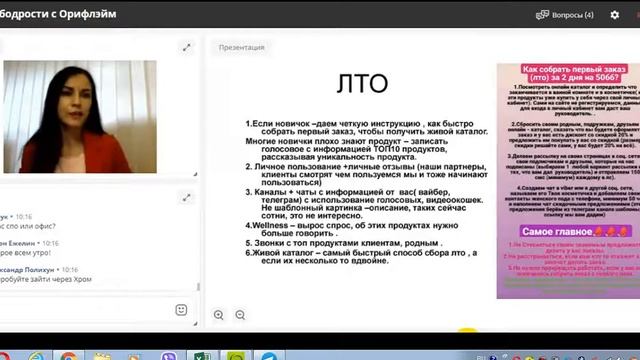Expand the chat panel to fullscreen
Image resolution: width=640 pixels, height=360 pixels.
click(x=187, y=198)
